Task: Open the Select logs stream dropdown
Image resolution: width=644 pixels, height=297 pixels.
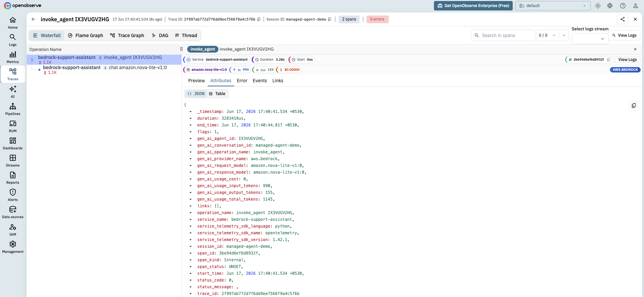Action: click(590, 39)
